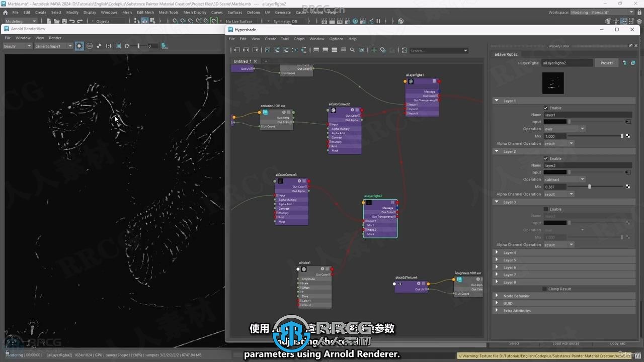The image size is (644, 362).
Task: Check the Clamp Result checkbox
Action: click(x=544, y=289)
